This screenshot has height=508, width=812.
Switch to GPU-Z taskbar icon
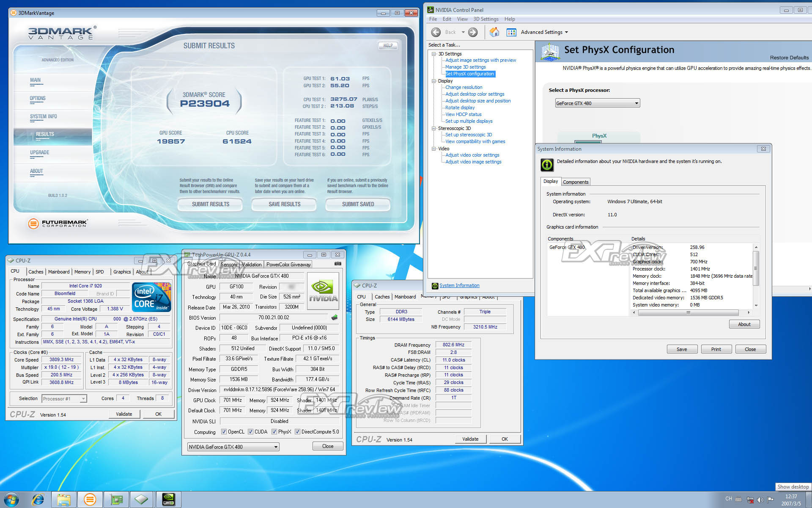click(x=116, y=500)
